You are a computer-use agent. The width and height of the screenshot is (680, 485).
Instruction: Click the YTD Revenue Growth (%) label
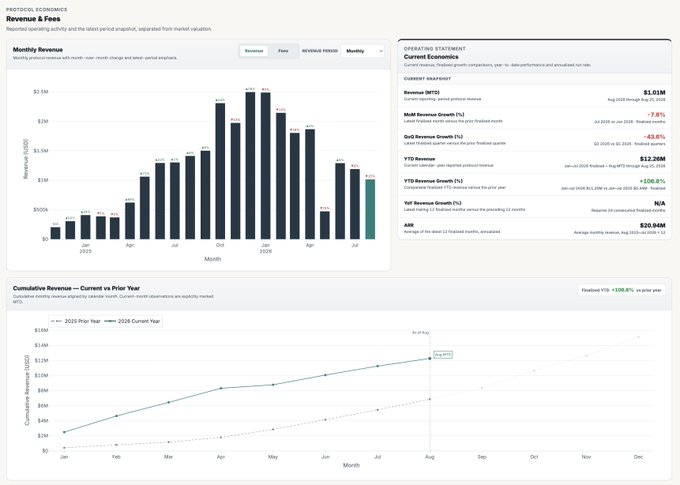pyautogui.click(x=433, y=181)
